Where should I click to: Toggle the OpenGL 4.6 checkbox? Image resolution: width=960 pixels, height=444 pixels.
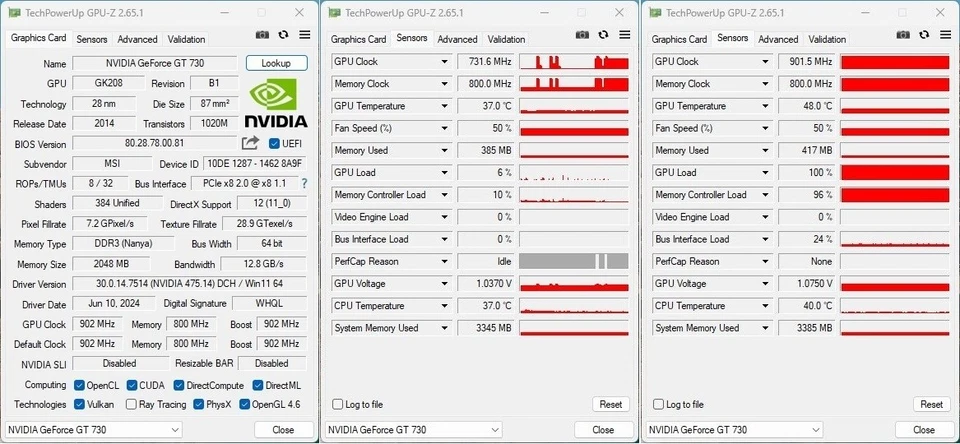pos(244,404)
